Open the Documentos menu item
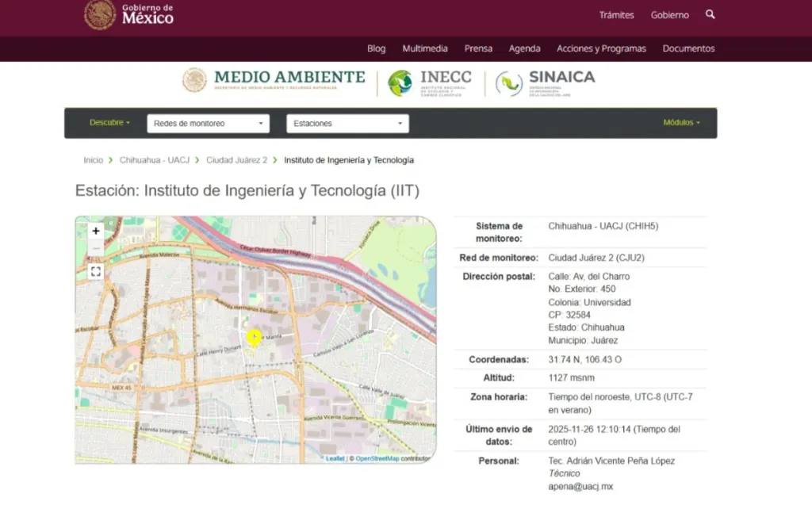812x509 pixels. 688,48
